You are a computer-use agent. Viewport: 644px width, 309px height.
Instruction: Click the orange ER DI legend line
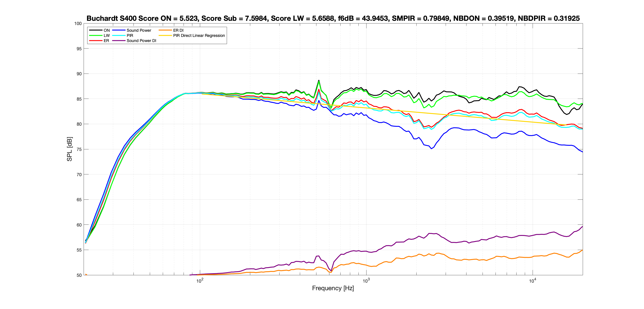tap(165, 30)
